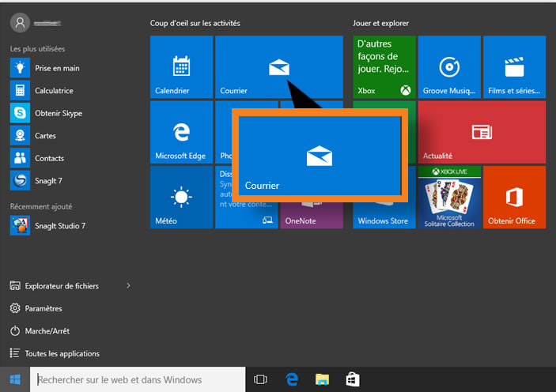Screen dimensions: 556x392
Task: Open the OneNote tile
Action: (312, 217)
